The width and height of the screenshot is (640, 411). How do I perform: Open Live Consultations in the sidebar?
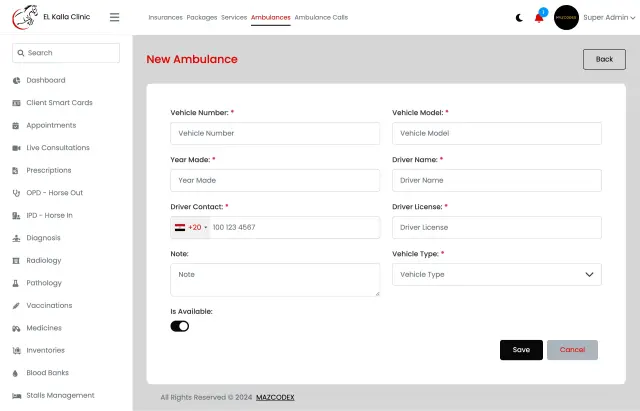point(58,148)
